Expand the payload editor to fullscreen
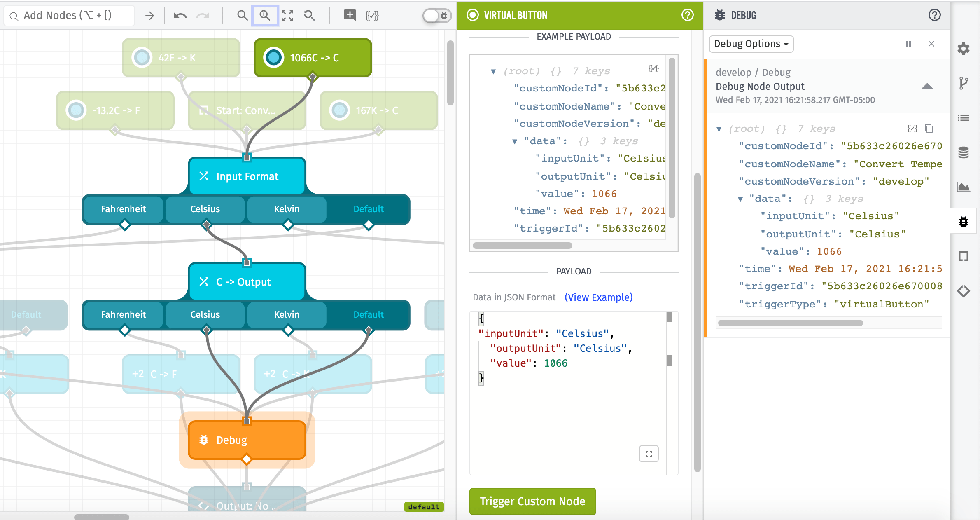 pos(649,454)
